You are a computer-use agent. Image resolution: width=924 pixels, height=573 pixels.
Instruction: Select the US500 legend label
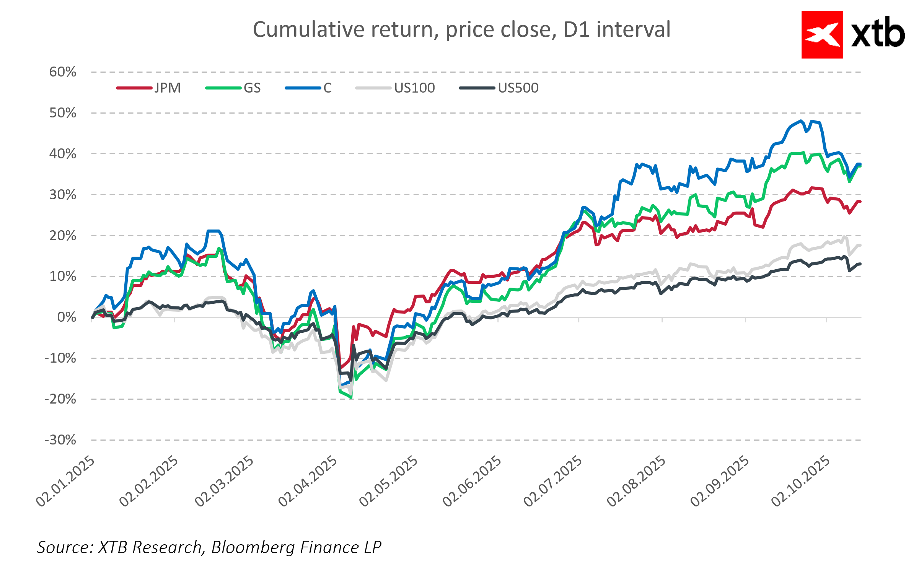518,88
